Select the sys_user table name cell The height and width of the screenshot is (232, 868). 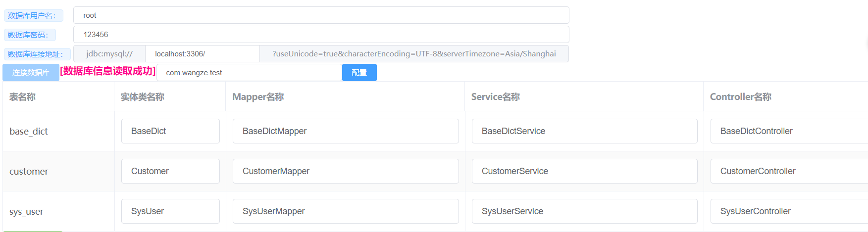[58, 211]
